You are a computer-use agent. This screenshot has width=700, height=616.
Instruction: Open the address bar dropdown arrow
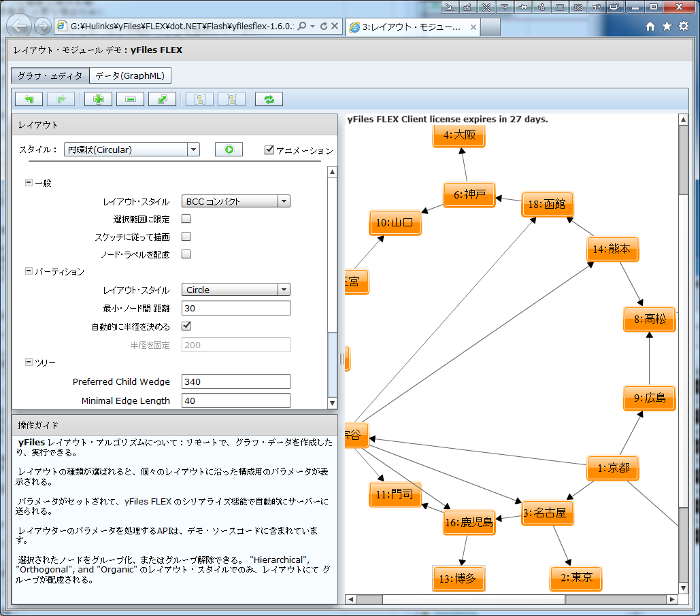312,26
